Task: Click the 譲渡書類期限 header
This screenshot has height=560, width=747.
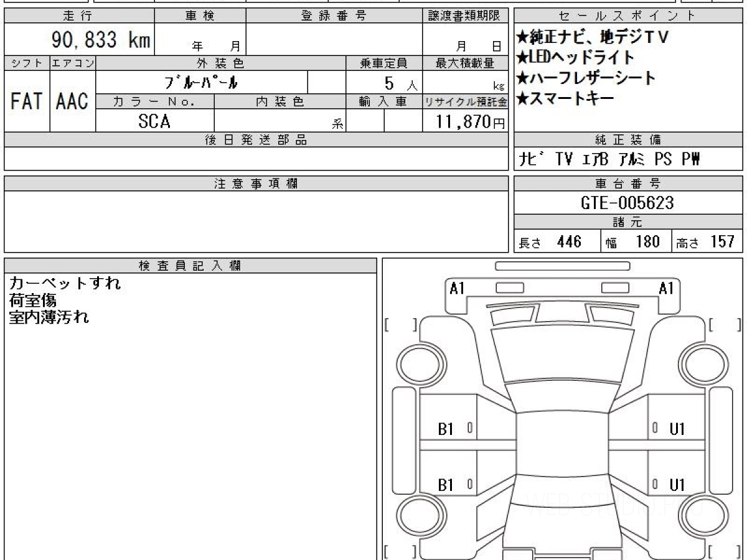Action: click(x=465, y=16)
